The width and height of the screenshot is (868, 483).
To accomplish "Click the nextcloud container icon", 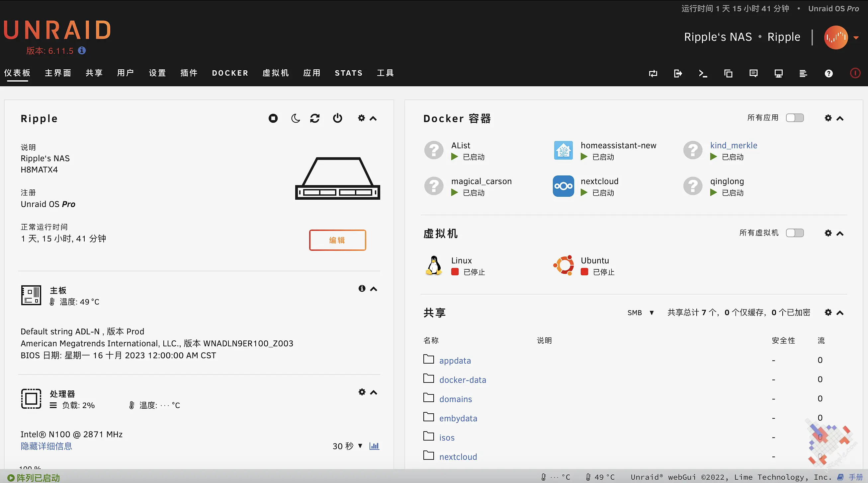I will (564, 186).
